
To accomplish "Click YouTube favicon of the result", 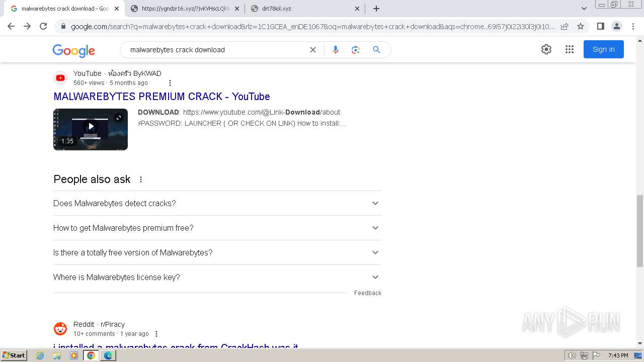I will coord(60,78).
